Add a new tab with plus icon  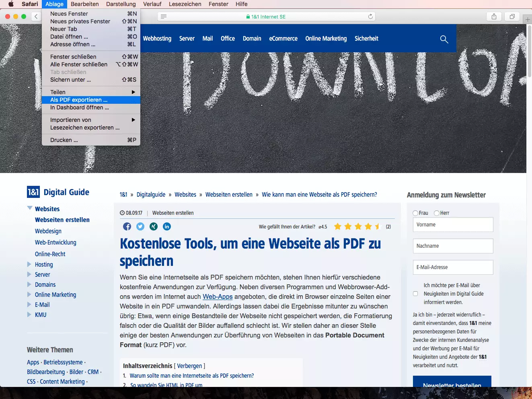coord(528,19)
